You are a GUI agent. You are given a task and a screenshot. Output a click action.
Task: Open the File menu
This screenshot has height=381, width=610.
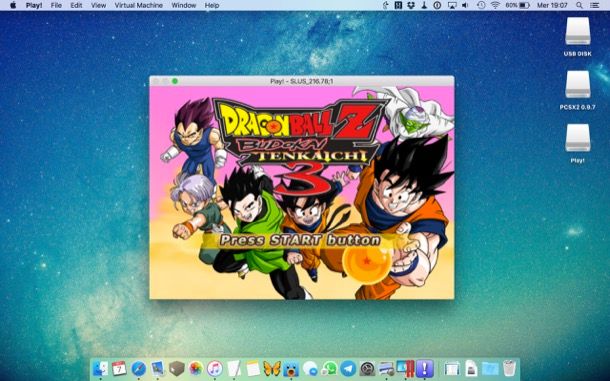tap(56, 5)
